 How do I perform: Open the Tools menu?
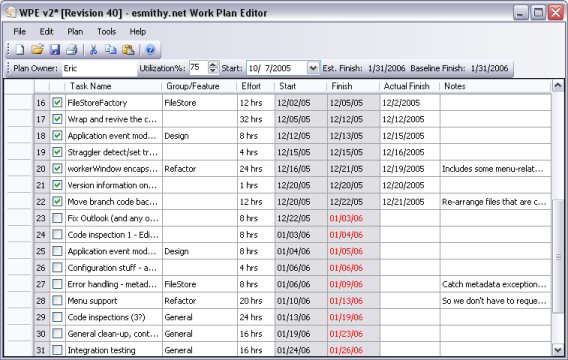tap(106, 32)
